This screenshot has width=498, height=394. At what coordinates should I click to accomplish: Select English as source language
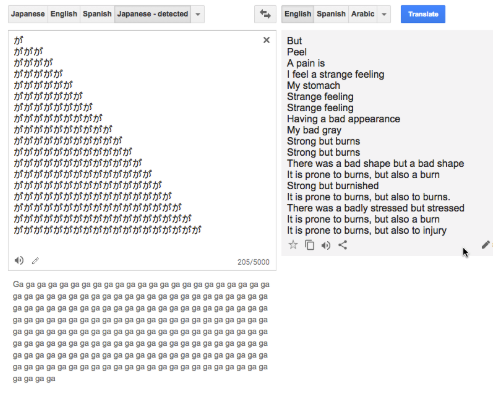(64, 14)
